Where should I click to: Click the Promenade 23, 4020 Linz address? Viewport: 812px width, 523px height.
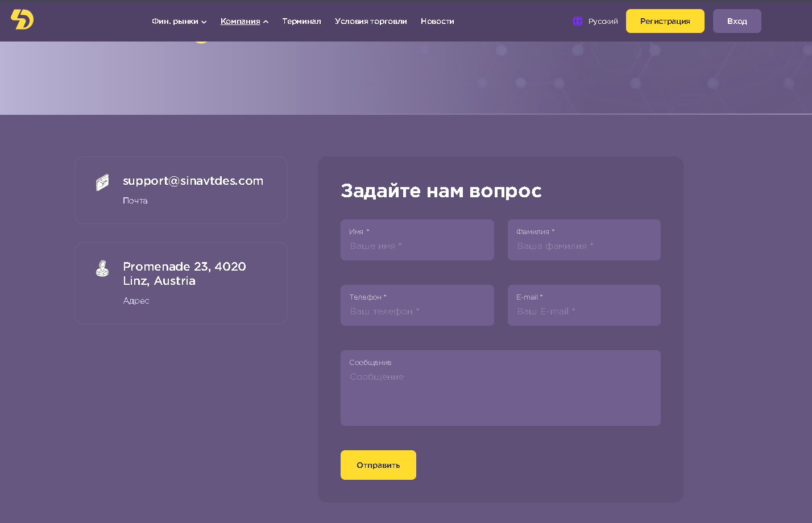pos(184,273)
